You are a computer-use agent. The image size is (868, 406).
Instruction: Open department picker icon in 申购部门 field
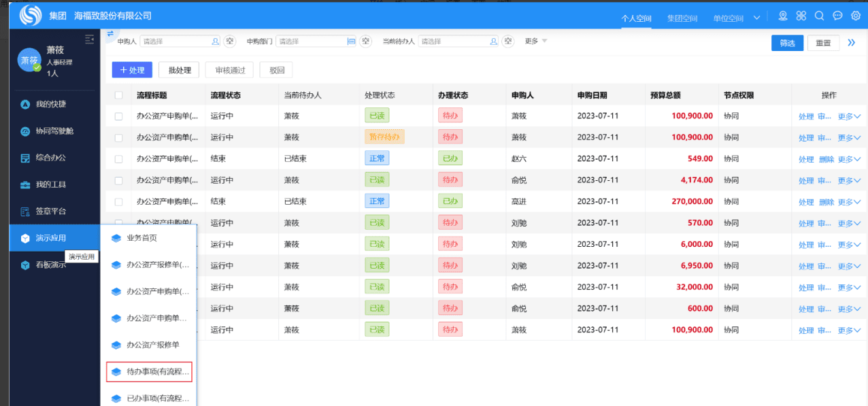click(352, 41)
